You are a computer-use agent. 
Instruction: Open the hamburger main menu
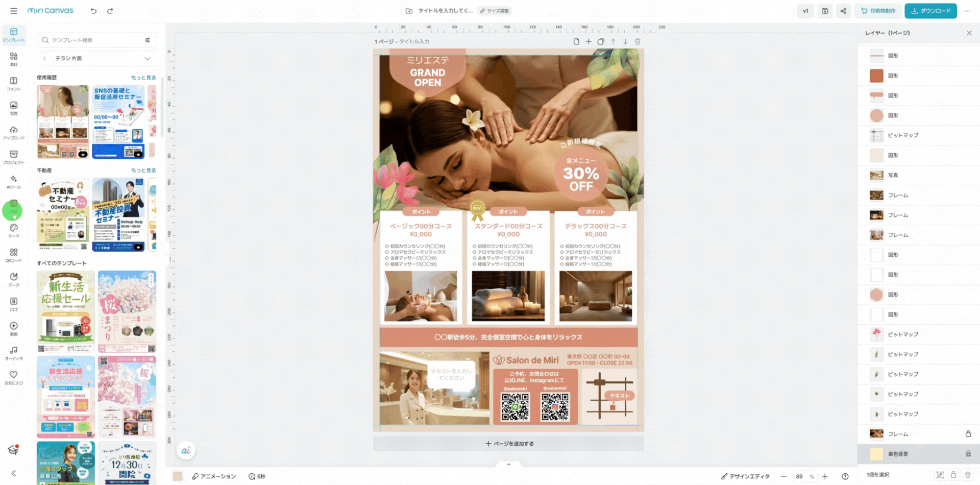pyautogui.click(x=14, y=11)
